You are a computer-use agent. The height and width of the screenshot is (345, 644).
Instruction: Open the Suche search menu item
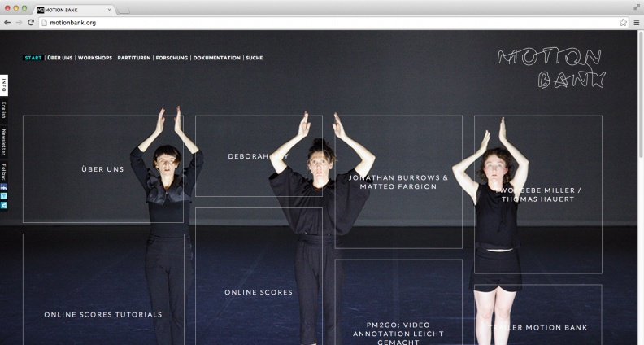click(x=255, y=58)
